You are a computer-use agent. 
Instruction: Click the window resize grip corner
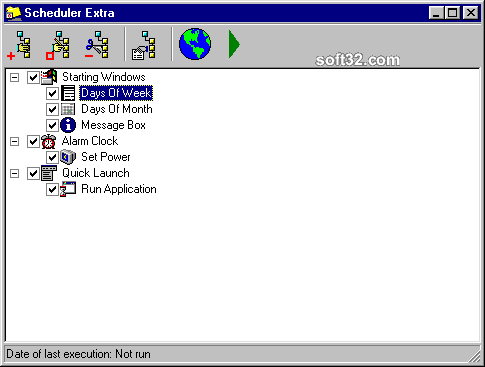(474, 356)
